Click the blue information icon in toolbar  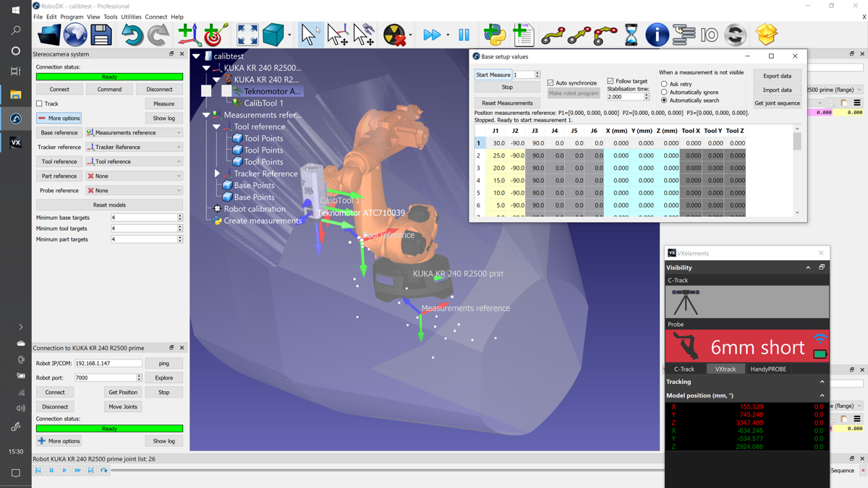pos(657,35)
